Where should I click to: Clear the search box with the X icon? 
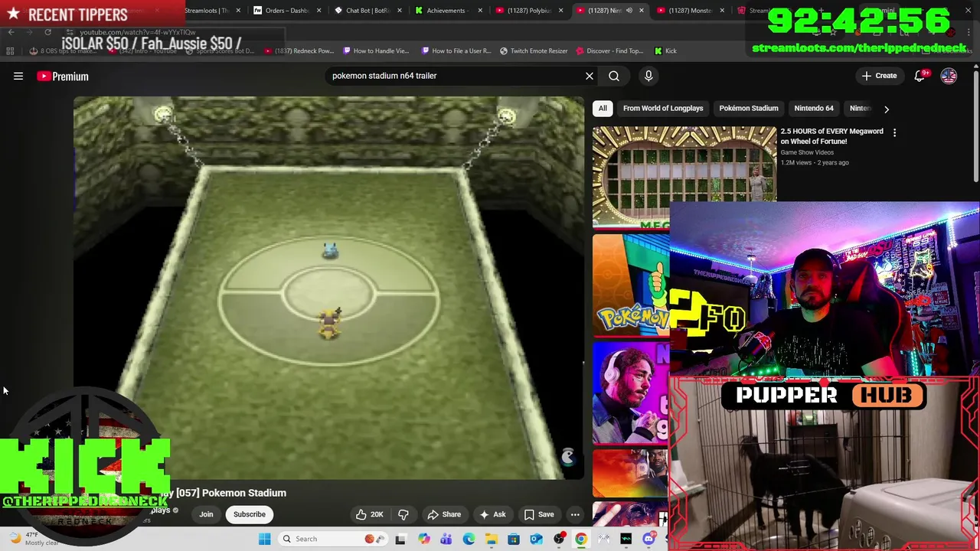(x=590, y=76)
